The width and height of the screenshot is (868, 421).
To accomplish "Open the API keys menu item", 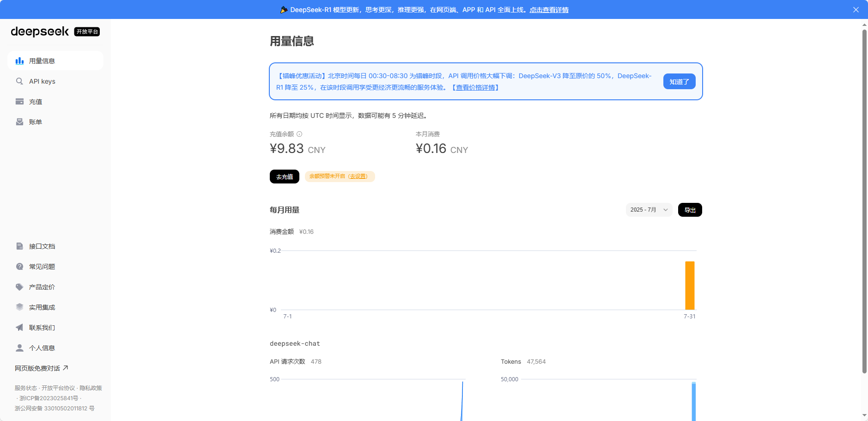I will 55,81.
